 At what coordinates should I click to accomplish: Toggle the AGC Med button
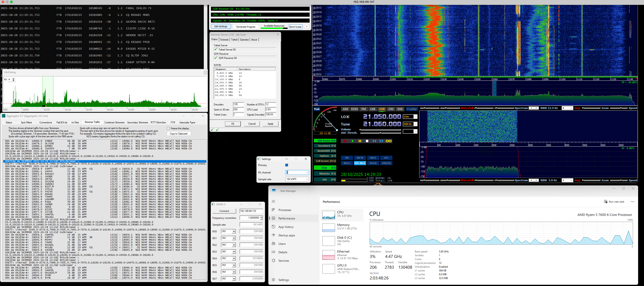[x=360, y=163]
